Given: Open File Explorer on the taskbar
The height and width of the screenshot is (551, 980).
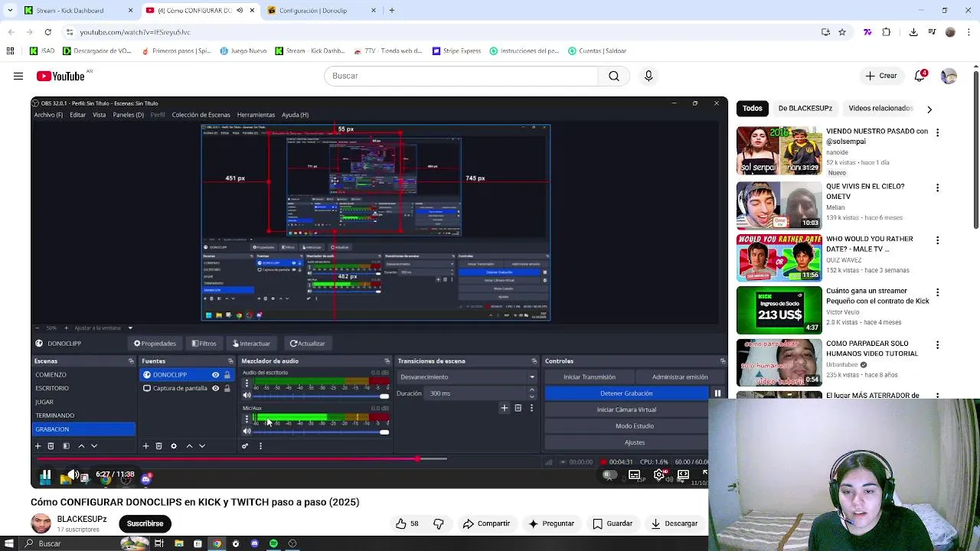Looking at the screenshot, I should pyautogui.click(x=178, y=543).
